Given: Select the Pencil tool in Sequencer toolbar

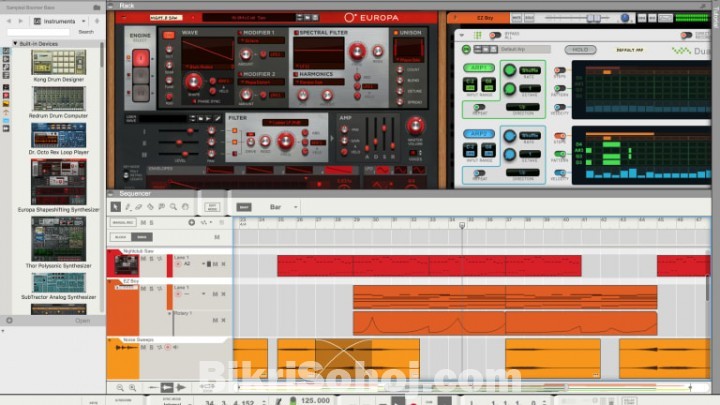Looking at the screenshot, I should [128, 207].
